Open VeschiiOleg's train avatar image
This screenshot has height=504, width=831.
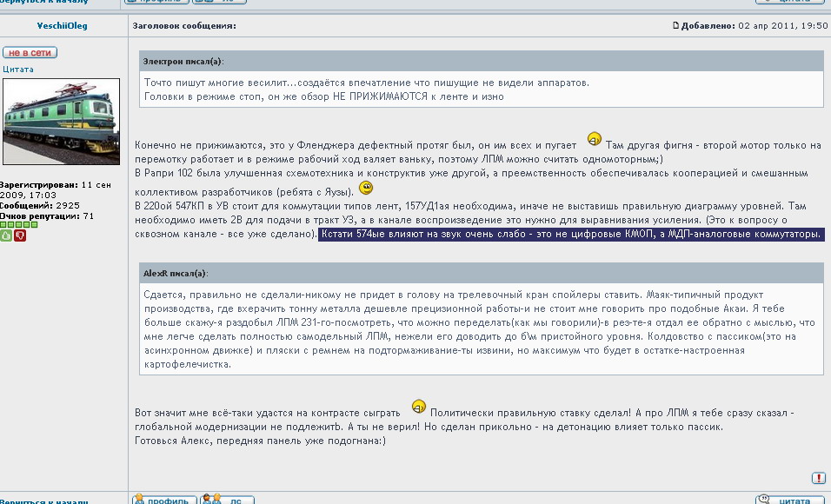click(62, 122)
